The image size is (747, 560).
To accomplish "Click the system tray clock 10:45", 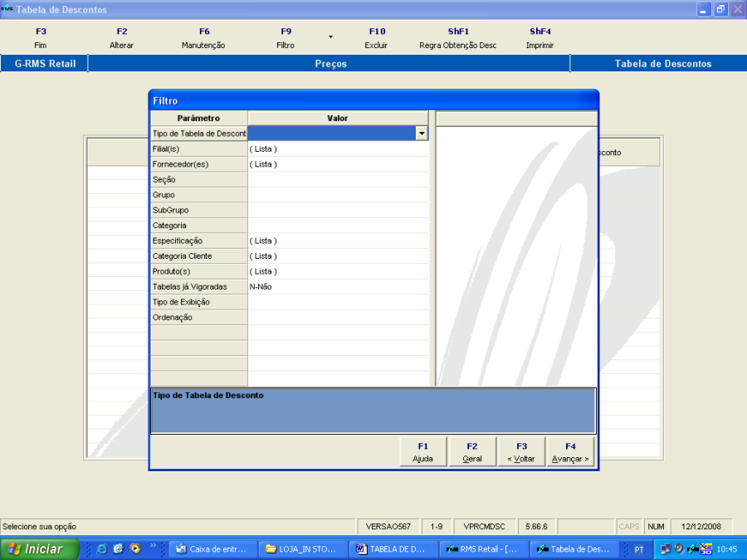I will click(726, 549).
